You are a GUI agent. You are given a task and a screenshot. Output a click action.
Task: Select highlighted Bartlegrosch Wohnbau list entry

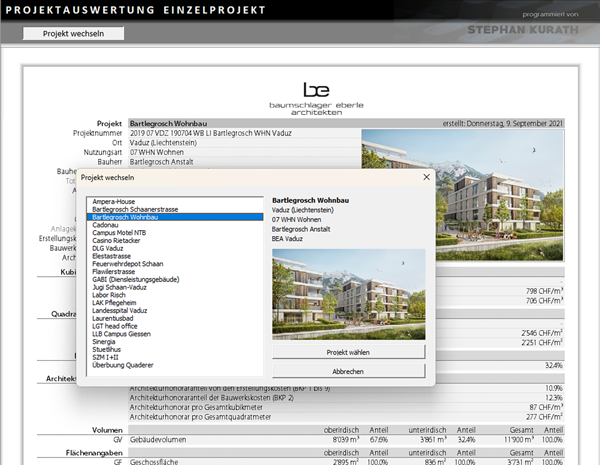pyautogui.click(x=175, y=217)
